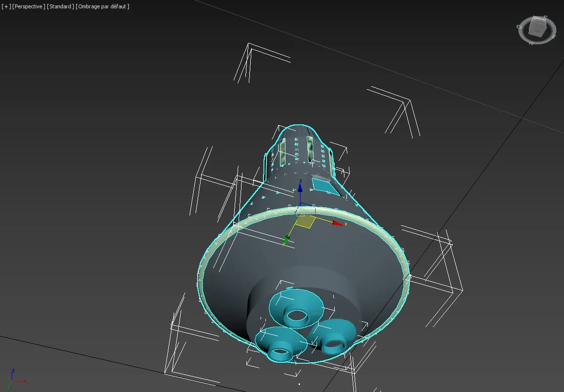Select the red X axis gizmo arrow
Screen dimensions: 564x392
click(337, 223)
